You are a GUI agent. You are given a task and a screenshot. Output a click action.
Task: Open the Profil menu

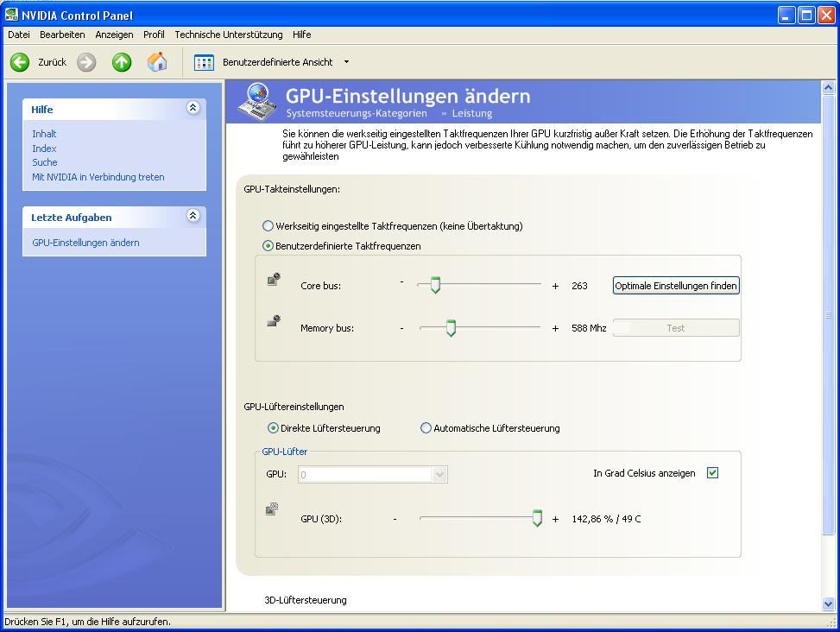tap(154, 35)
